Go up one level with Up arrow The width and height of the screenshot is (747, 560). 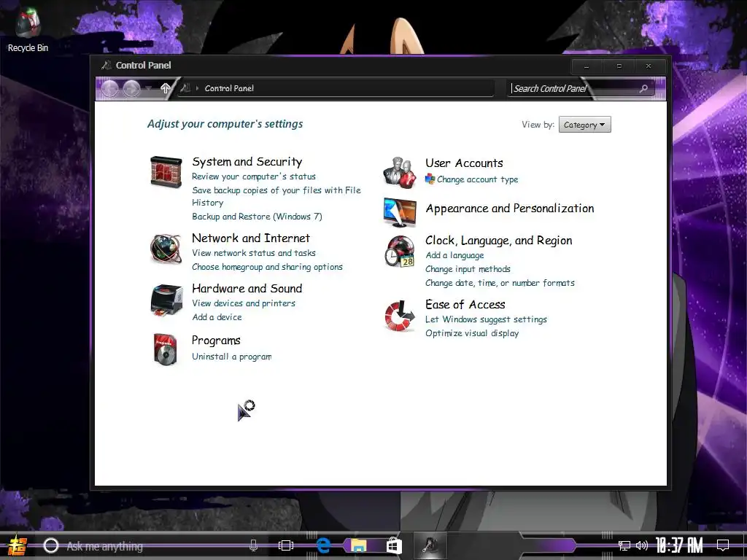coord(166,88)
